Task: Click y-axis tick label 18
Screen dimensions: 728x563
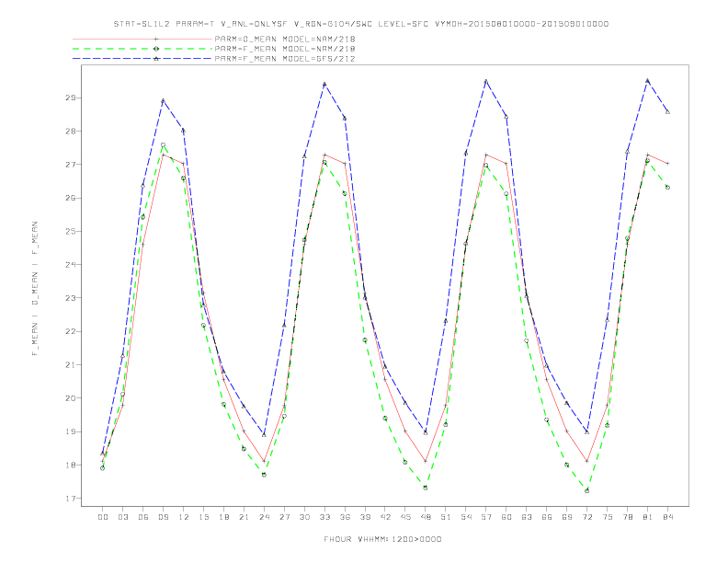Action: click(71, 465)
